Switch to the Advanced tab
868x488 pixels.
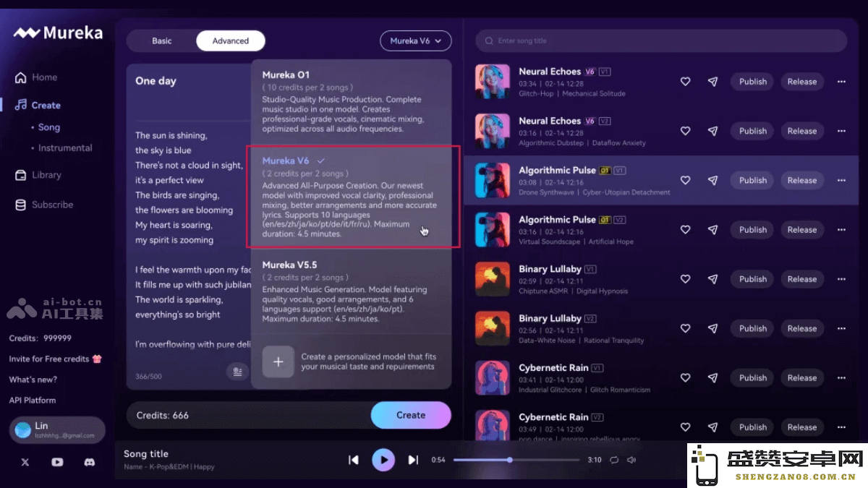(231, 41)
